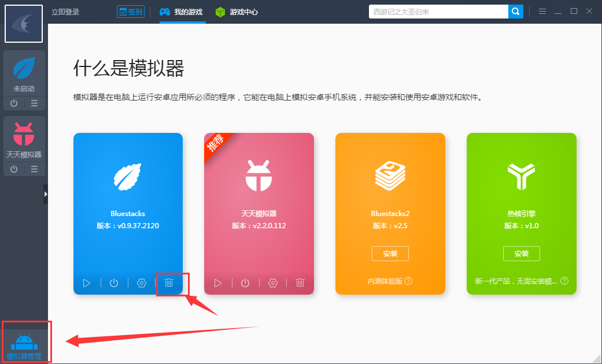This screenshot has height=364, width=602.
Task: Click help icon beside 新一代产品 text
Action: [x=564, y=281]
